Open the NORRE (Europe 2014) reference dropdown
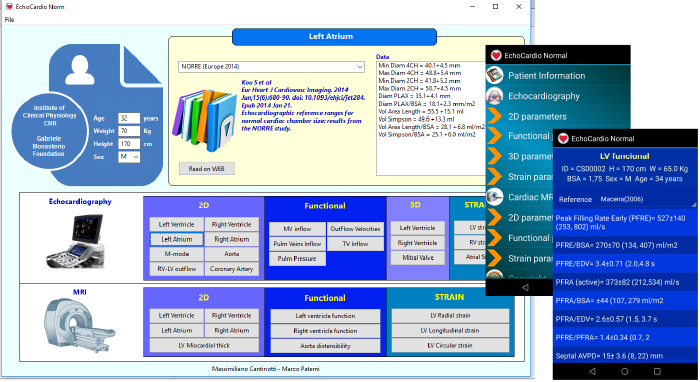The height and width of the screenshot is (382, 700). [271, 67]
